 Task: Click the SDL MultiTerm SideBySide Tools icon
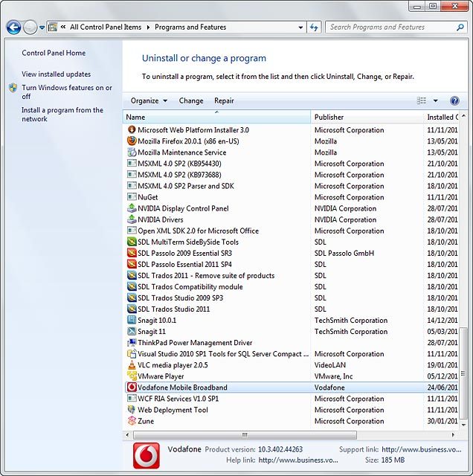point(132,242)
